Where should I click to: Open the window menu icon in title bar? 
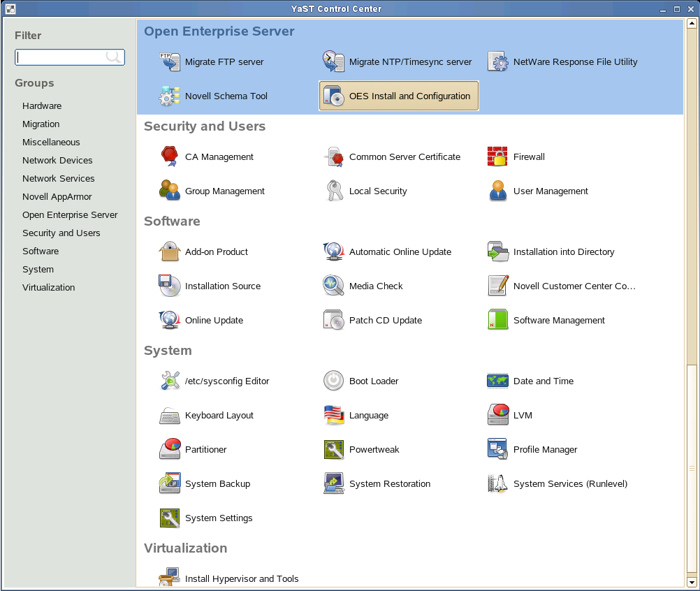click(10, 8)
